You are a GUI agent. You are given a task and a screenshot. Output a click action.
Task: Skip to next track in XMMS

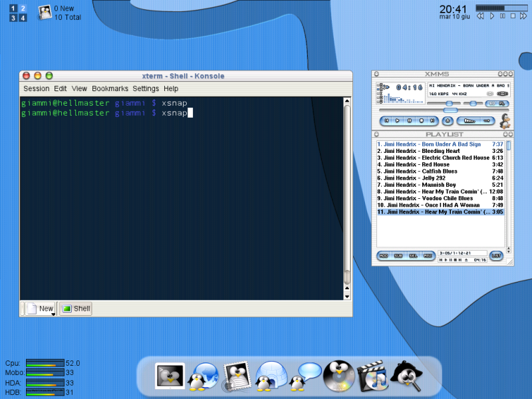[432, 120]
